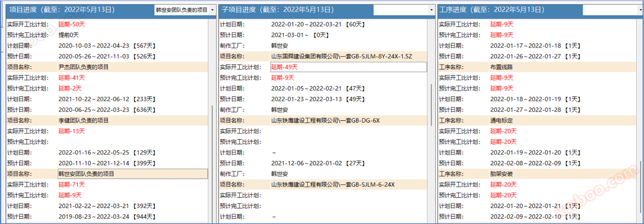Click the 延期-50天 value in project panel
644x224 pixels.
(72, 24)
